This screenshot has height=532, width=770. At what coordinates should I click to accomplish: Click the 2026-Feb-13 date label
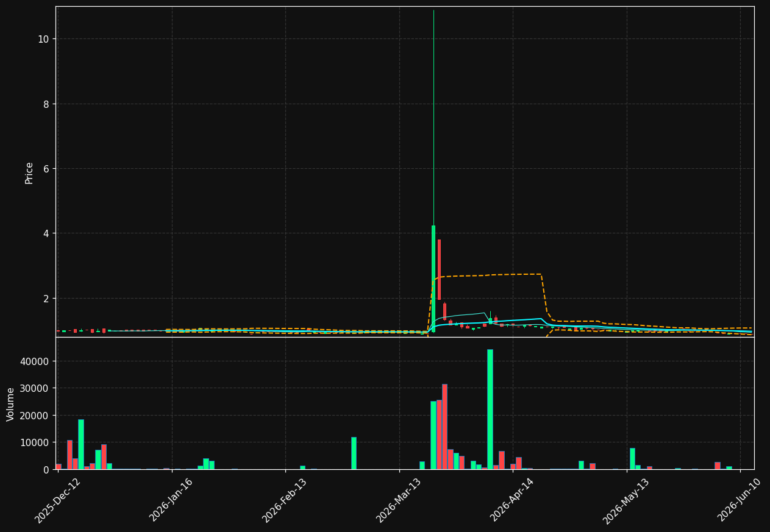(284, 500)
